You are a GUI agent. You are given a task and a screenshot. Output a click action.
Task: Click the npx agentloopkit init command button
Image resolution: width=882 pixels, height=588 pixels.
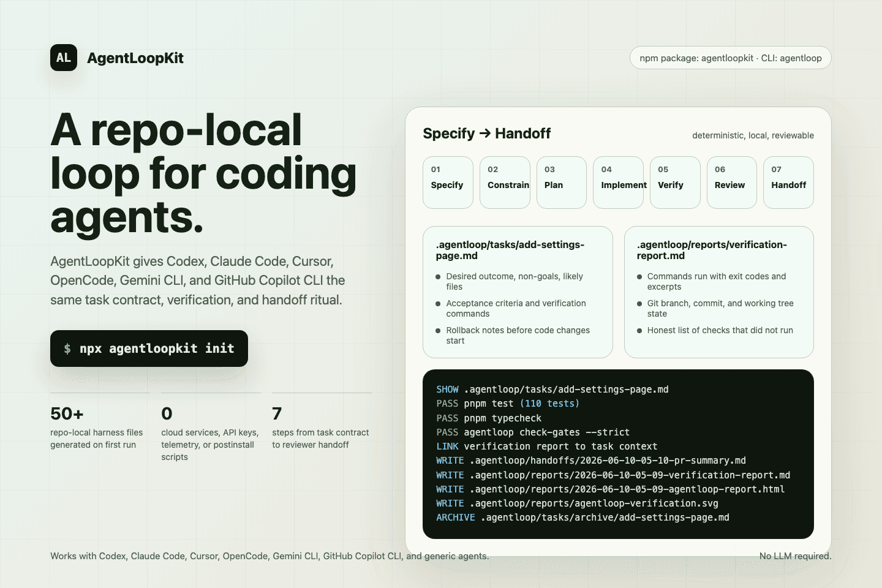149,349
